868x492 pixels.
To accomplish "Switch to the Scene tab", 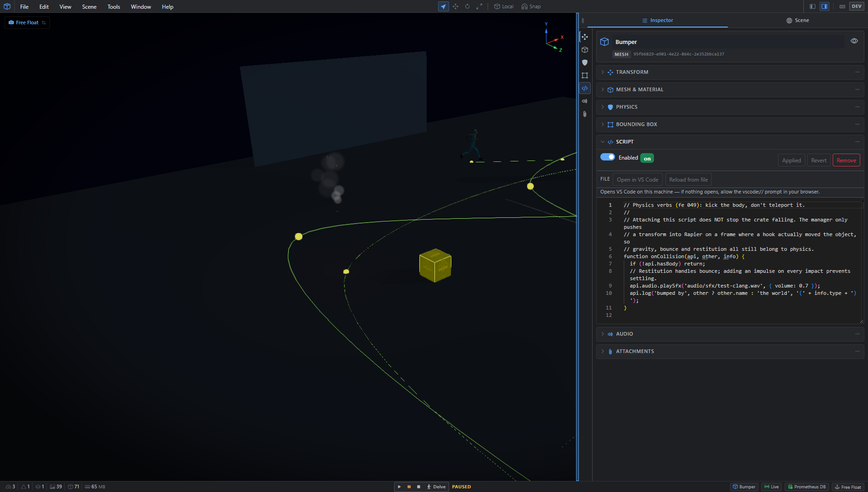I will (797, 20).
